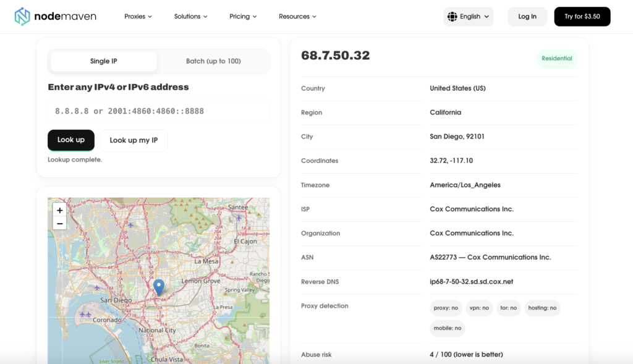This screenshot has width=633, height=364.
Task: Click abuse risk 4 / 100 value
Action: [x=466, y=355]
